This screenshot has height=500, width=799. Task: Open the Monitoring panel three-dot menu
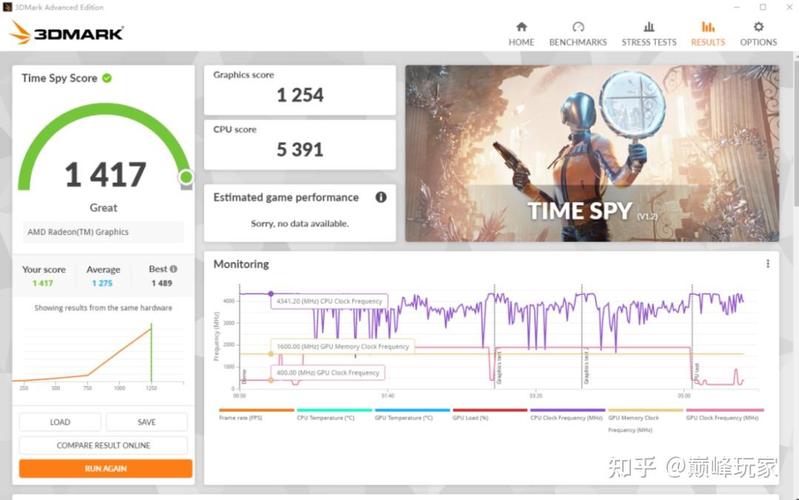pos(768,264)
